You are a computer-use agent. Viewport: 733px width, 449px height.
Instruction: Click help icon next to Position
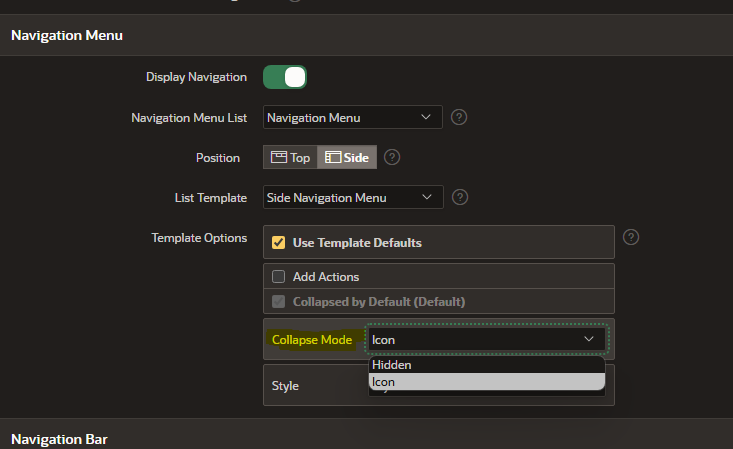coord(392,157)
